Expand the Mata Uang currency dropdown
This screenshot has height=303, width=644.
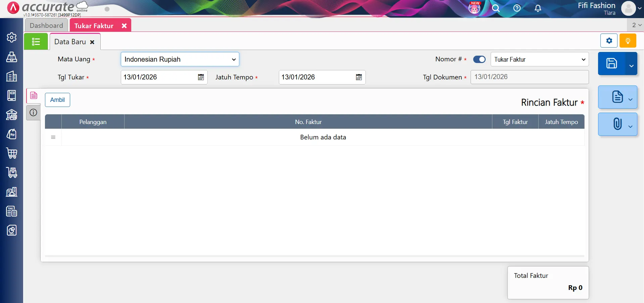point(180,59)
